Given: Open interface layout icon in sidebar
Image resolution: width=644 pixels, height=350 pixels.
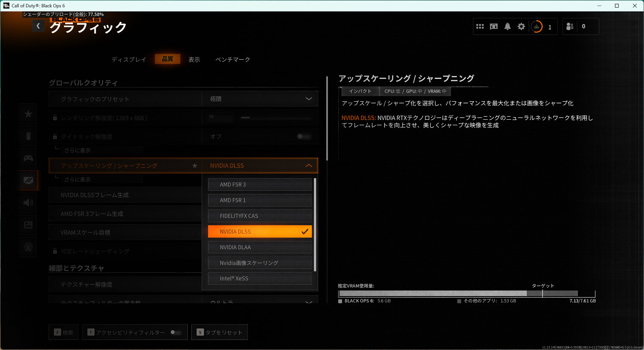Looking at the screenshot, I should coord(28,225).
